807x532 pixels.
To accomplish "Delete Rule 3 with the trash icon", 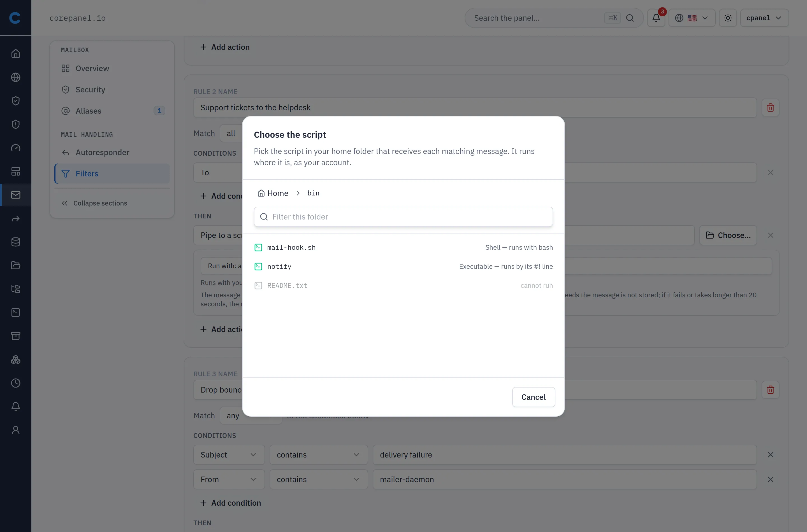I will 770,390.
